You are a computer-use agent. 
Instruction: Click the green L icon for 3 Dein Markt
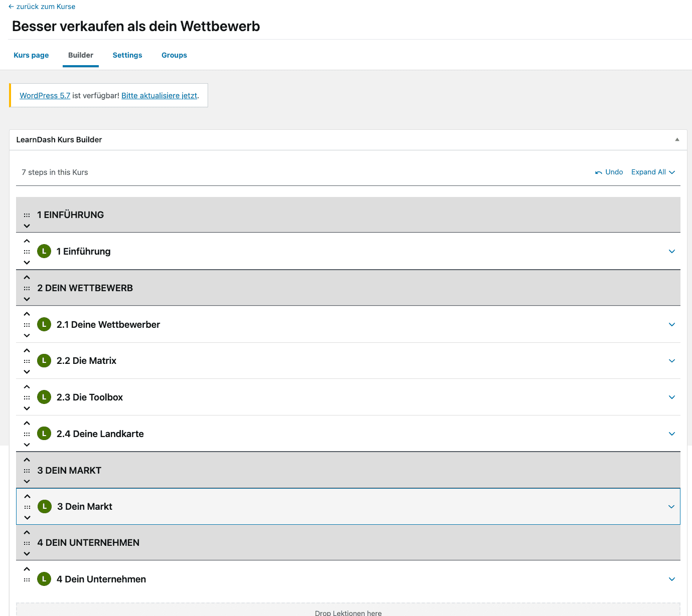pos(45,507)
